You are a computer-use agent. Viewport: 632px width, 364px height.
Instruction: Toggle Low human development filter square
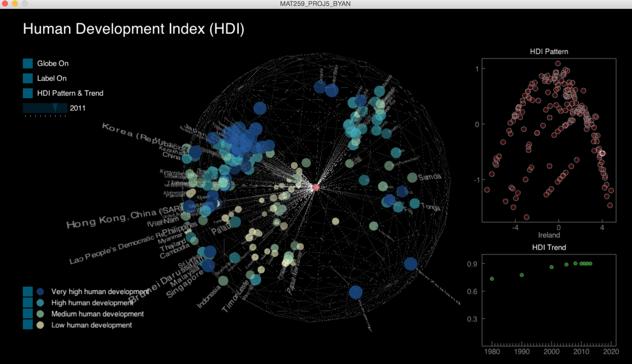click(x=28, y=325)
